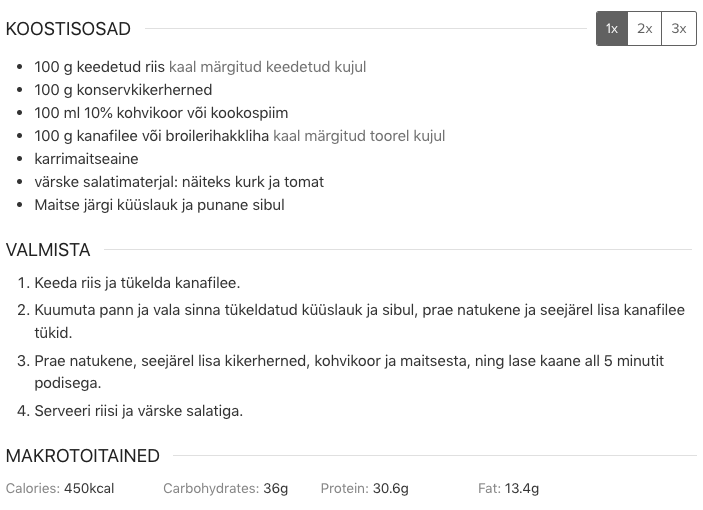Switch ingredient quantities to 2x
703x510 pixels.
(644, 29)
